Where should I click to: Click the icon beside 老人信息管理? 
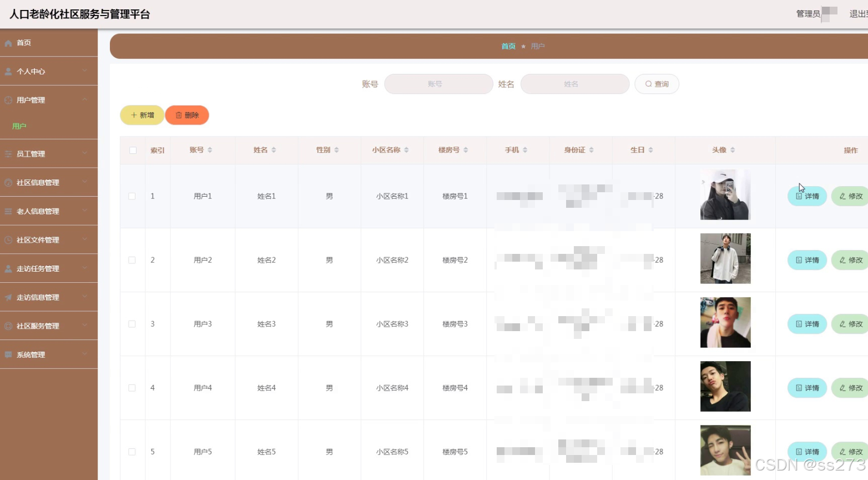point(8,211)
